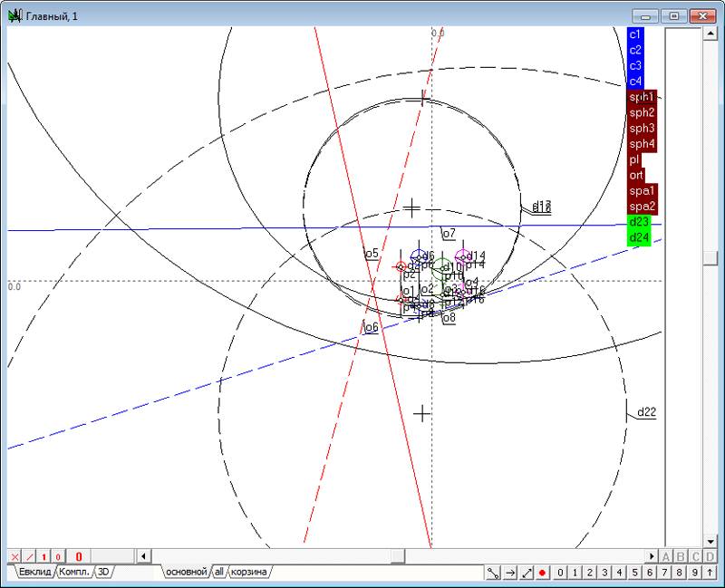Click the C button beside the horizontal scrollbar
This screenshot has width=725, height=588.
(695, 556)
